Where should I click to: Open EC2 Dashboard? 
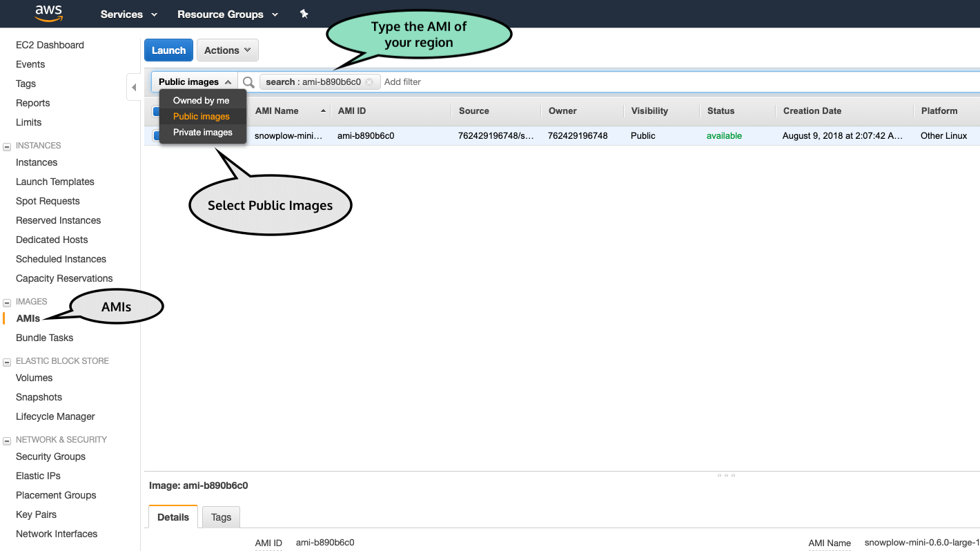(x=50, y=45)
